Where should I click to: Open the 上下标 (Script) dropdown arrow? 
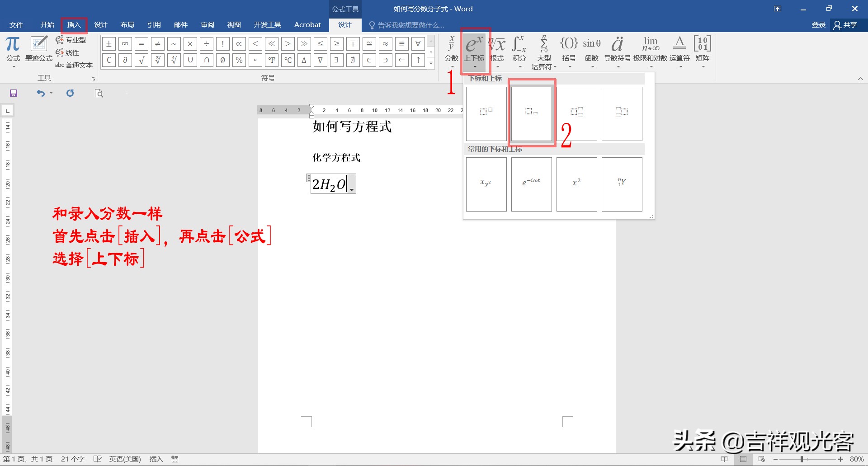(474, 66)
